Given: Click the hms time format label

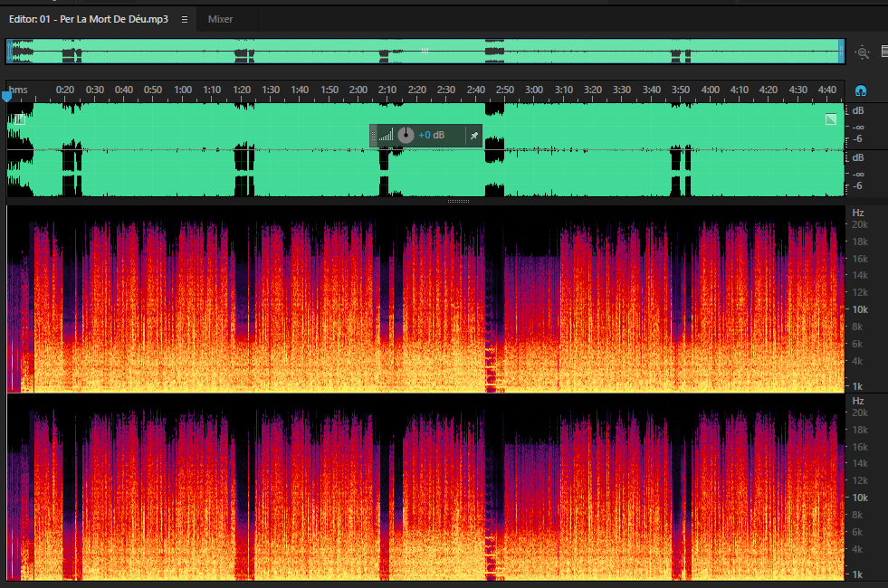Looking at the screenshot, I should 18,90.
